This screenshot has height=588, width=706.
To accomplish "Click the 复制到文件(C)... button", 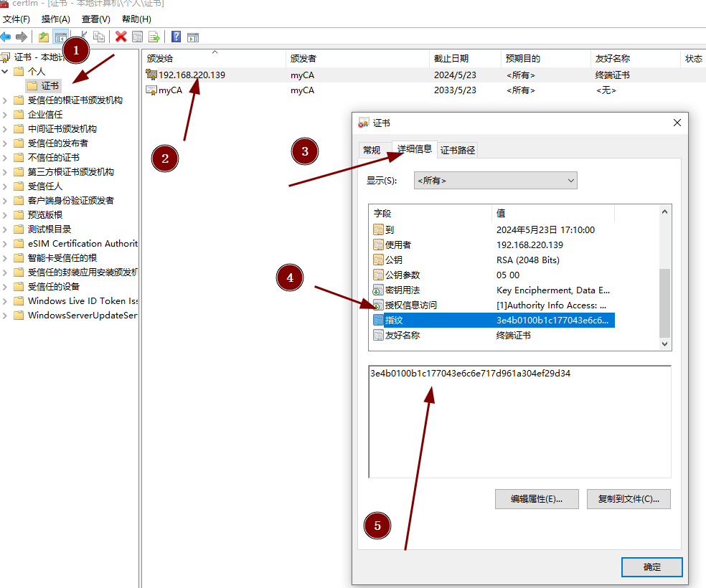I will pos(629,499).
